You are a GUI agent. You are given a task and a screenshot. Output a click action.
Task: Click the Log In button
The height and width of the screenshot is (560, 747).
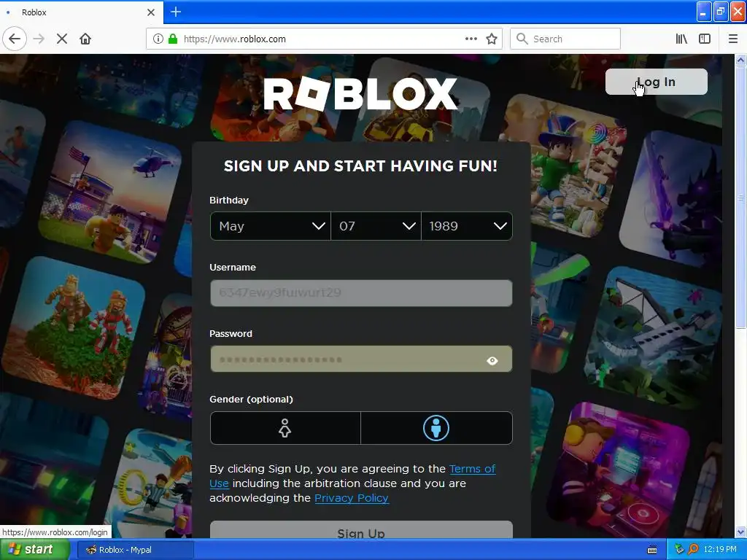tap(656, 82)
